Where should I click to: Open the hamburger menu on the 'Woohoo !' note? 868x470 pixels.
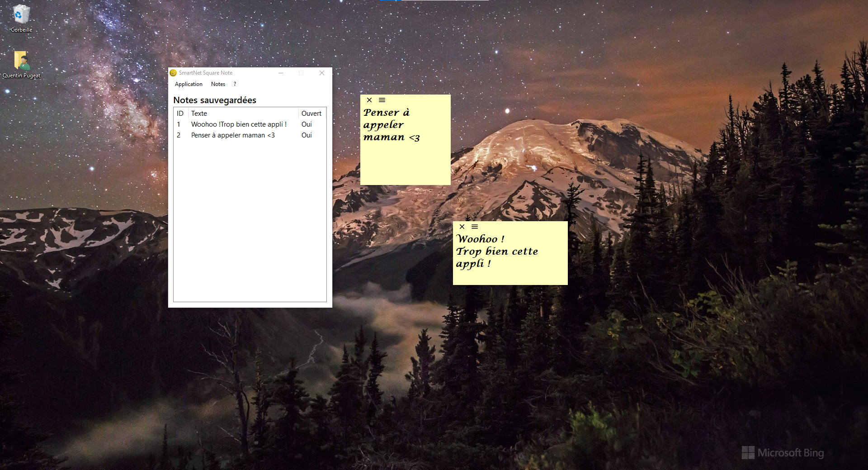pos(475,227)
